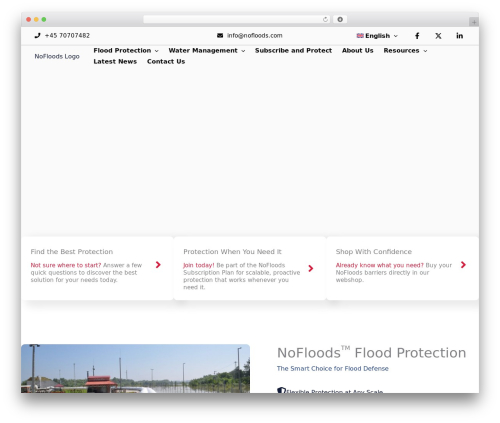500x423 pixels.
Task: Go to Subscribe and Protect page
Action: (x=293, y=51)
